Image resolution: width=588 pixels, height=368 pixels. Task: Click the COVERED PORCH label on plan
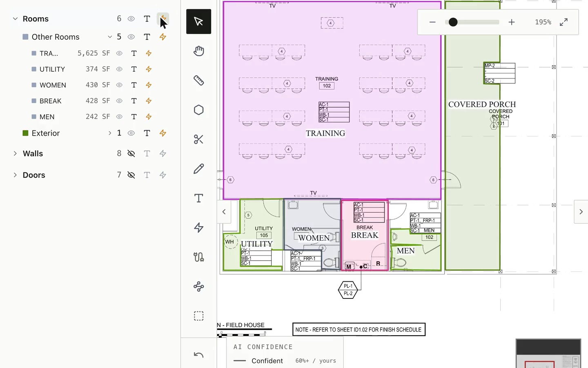click(x=482, y=104)
